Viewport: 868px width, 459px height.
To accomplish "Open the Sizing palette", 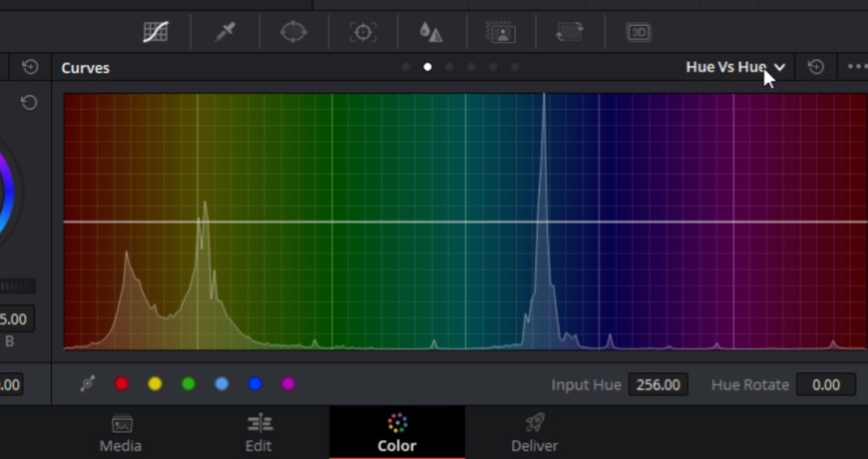I will pos(569,32).
